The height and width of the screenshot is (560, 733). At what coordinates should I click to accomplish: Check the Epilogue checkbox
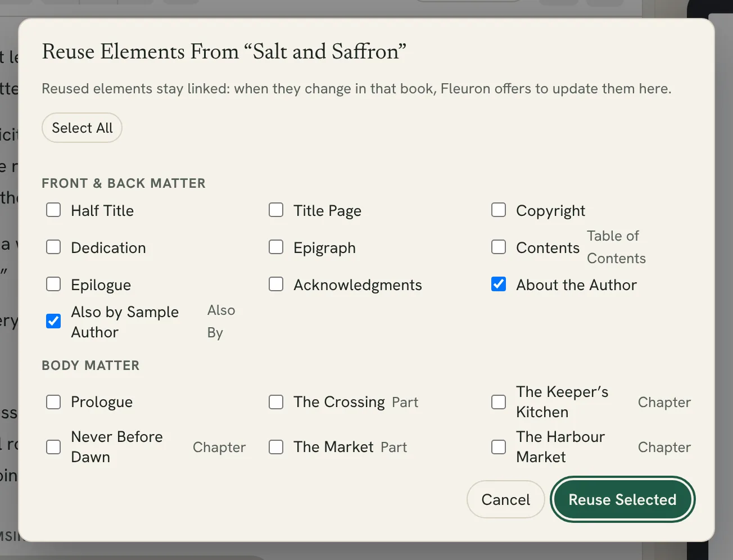(53, 284)
